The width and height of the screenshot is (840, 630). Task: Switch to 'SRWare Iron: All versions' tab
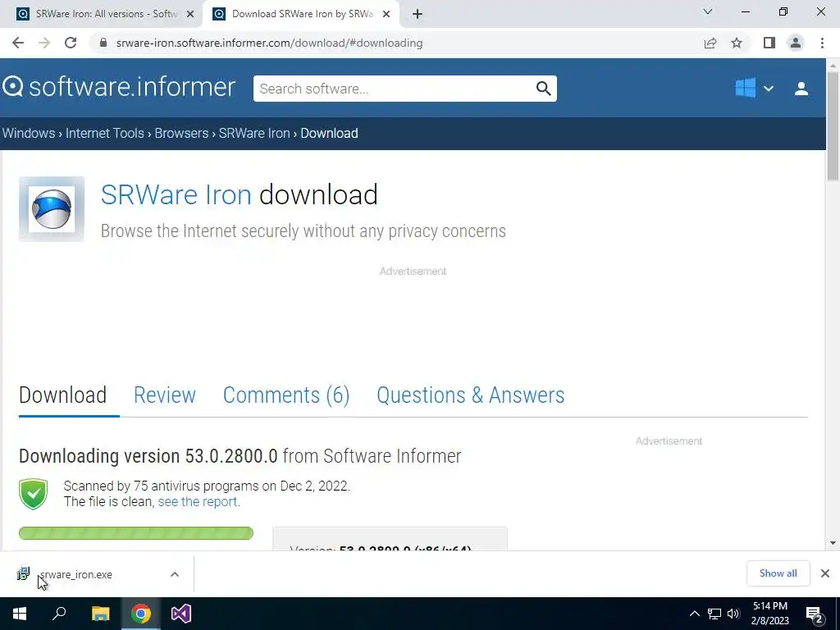click(x=101, y=15)
